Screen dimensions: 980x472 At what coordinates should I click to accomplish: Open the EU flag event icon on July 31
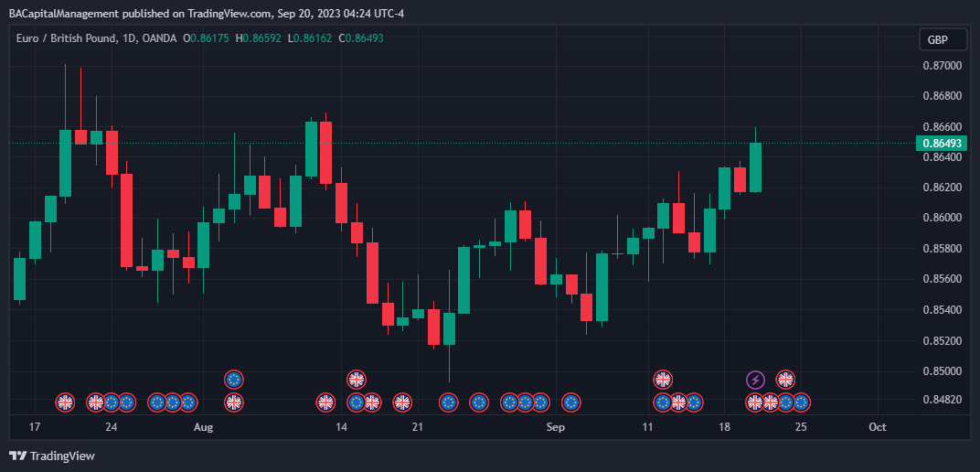pyautogui.click(x=188, y=402)
